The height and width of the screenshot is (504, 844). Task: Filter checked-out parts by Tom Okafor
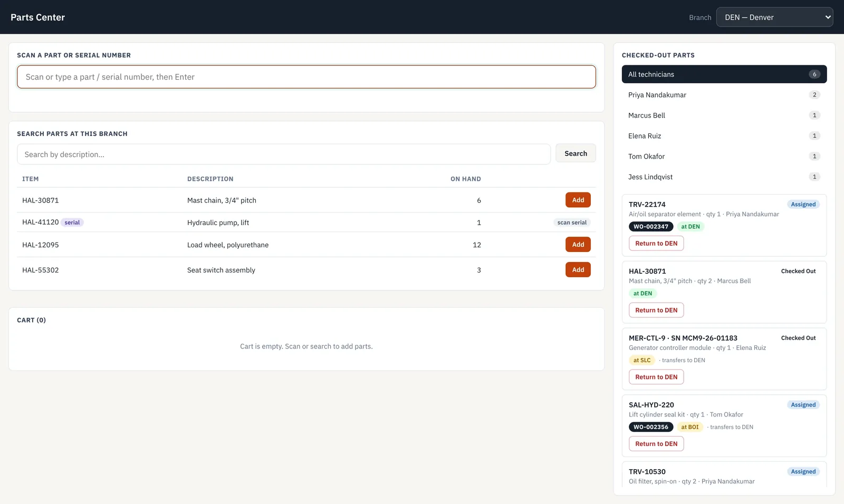tap(724, 157)
